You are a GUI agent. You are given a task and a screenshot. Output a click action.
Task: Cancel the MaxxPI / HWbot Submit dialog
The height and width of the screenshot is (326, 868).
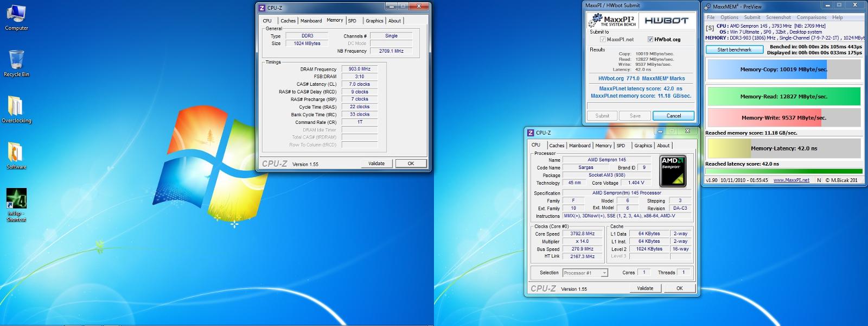click(x=674, y=116)
